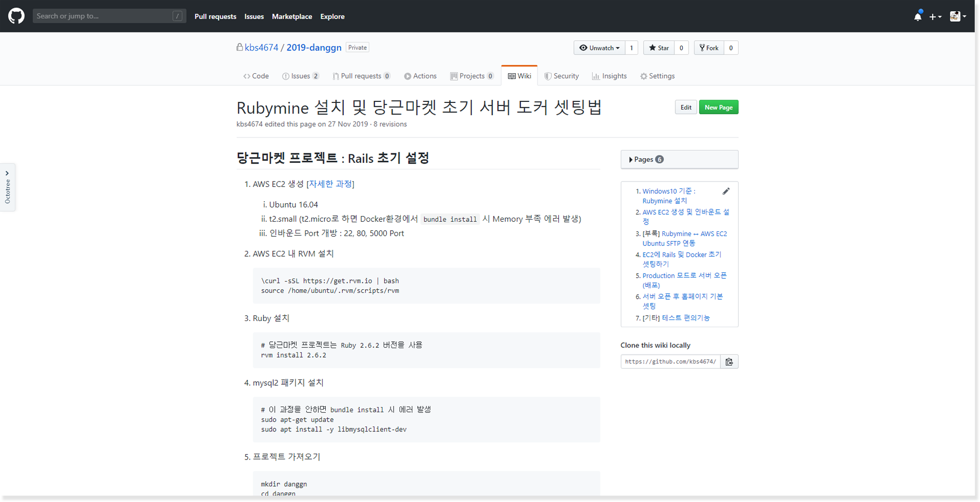Open the notifications bell

pos(918,16)
